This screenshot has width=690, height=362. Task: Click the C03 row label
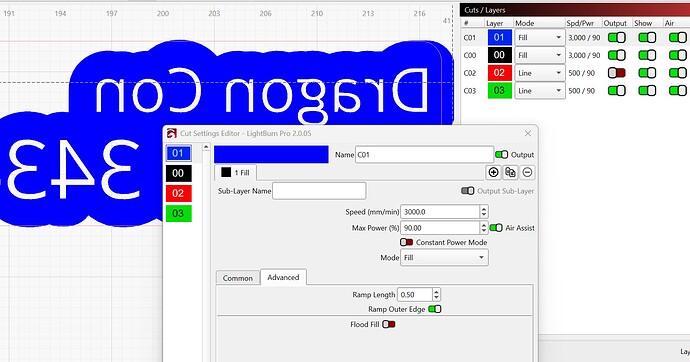[x=470, y=91]
